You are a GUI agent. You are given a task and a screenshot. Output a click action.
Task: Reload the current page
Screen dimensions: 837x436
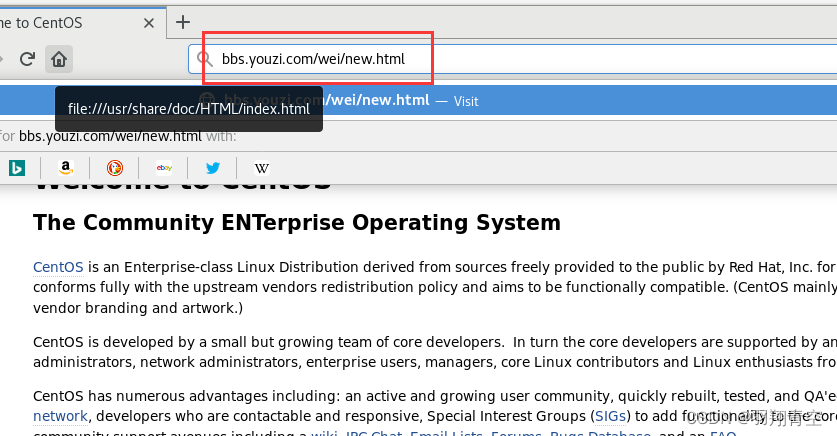27,59
